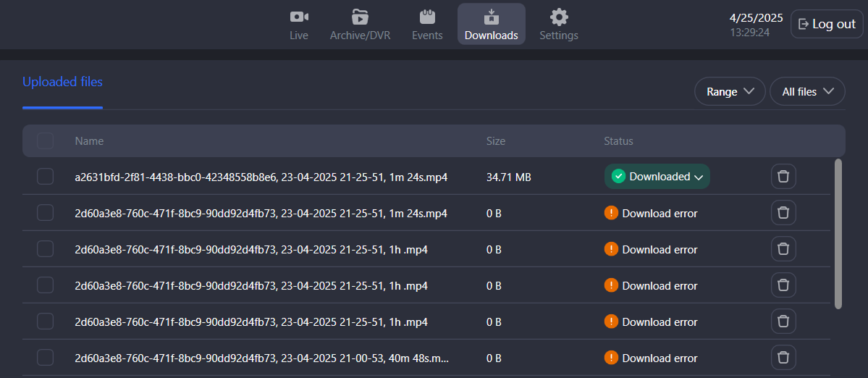Expand the Range dropdown
868x378 pixels.
[730, 92]
